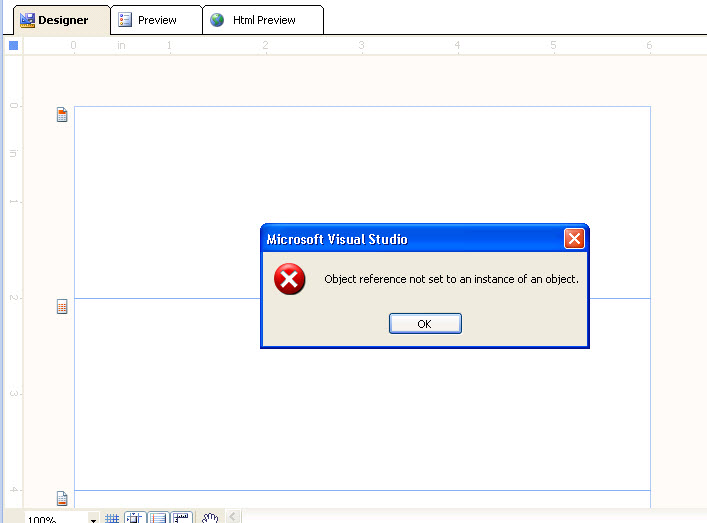Screen dimensions: 707x523
Task: Click the red error icon in dialog
Action: (289, 279)
